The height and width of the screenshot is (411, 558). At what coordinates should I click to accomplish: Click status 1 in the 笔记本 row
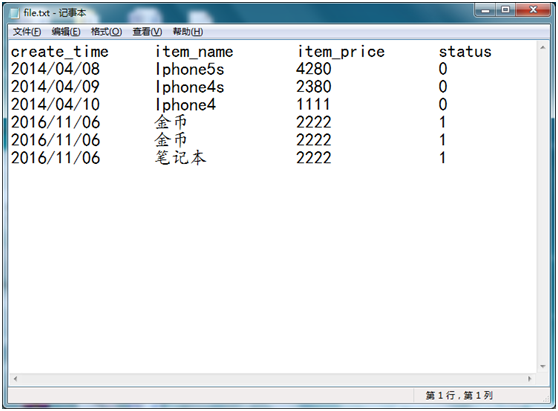click(x=442, y=158)
